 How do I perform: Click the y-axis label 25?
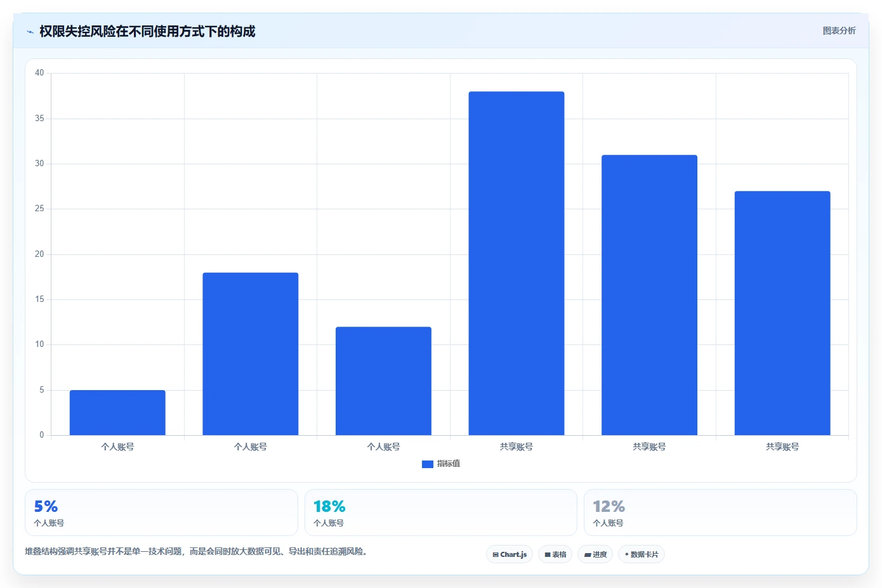point(39,209)
